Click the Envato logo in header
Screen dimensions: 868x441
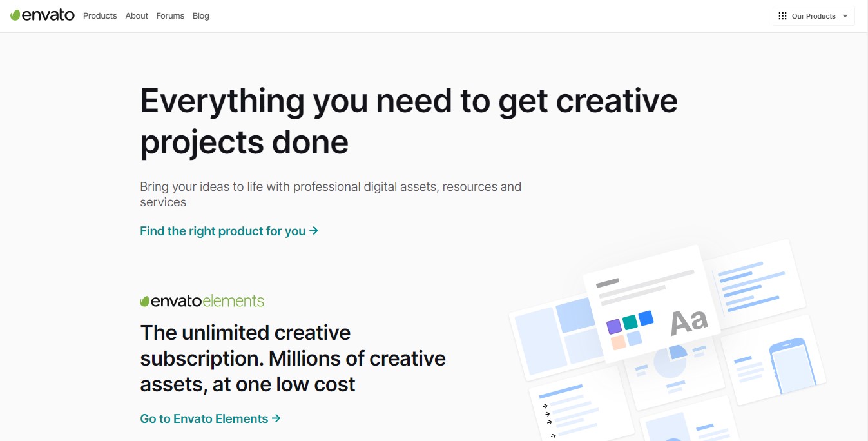click(x=43, y=15)
